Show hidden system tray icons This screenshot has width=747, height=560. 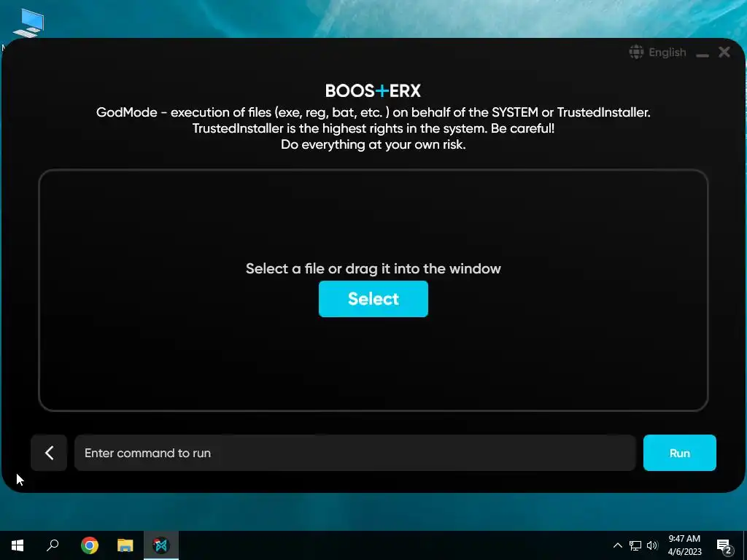pyautogui.click(x=617, y=545)
